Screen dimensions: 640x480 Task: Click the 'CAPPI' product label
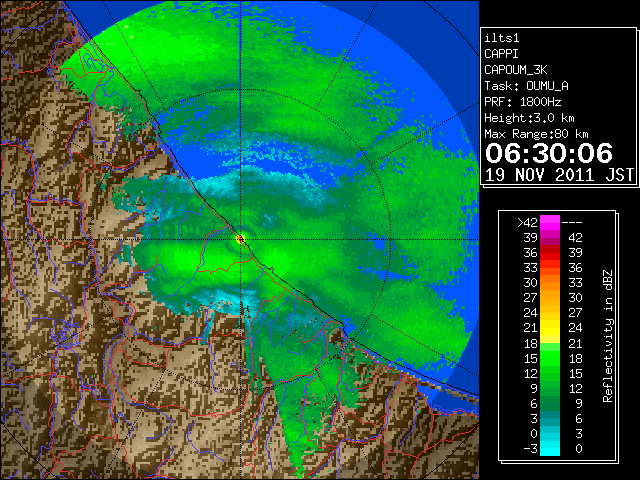[501, 54]
